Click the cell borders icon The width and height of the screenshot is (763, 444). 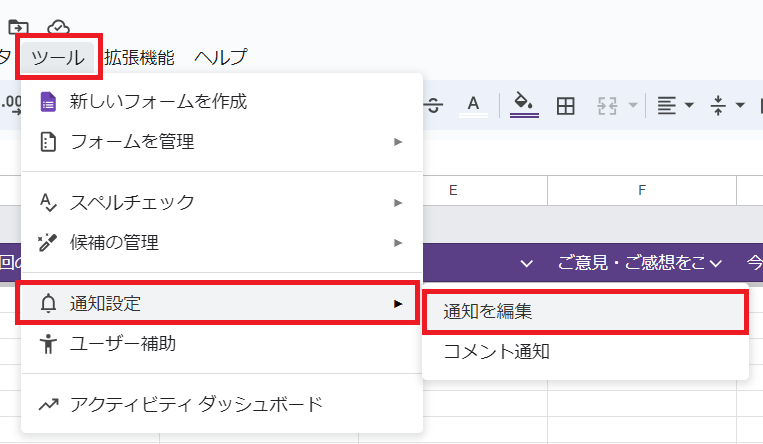(566, 105)
